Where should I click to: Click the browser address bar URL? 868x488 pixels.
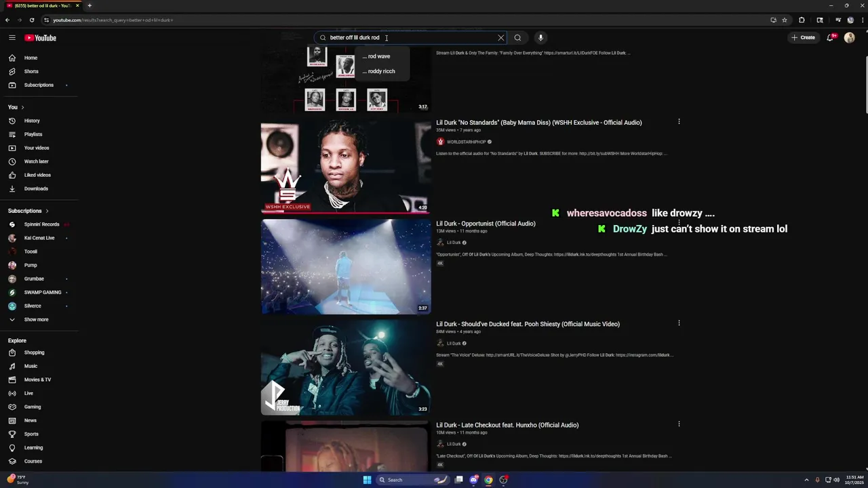click(113, 20)
